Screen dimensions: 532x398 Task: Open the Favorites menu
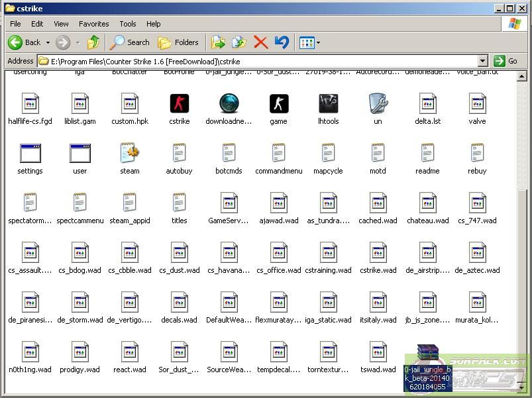pos(94,24)
